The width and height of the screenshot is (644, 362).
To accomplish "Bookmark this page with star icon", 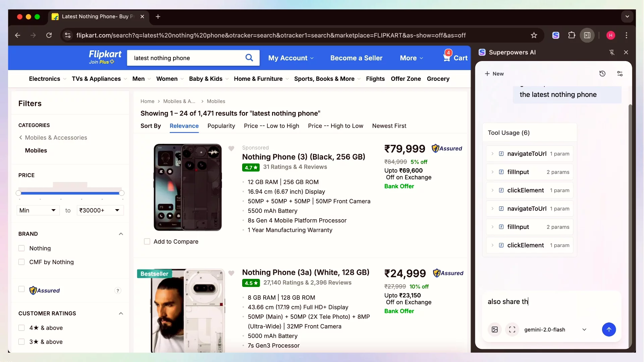I will tap(534, 35).
